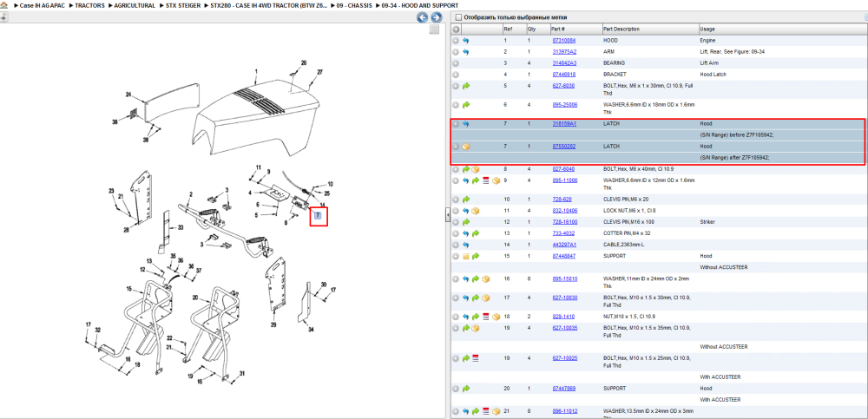This screenshot has height=419, width=868.
Task: Select the 'COTTER PIN,M4 x 32' description cell
Action: (x=628, y=233)
